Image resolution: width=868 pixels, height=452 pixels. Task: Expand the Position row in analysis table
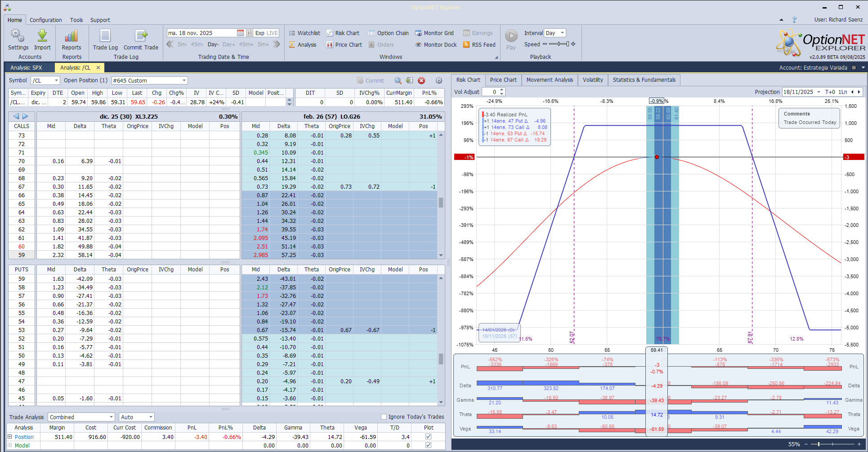(10, 437)
